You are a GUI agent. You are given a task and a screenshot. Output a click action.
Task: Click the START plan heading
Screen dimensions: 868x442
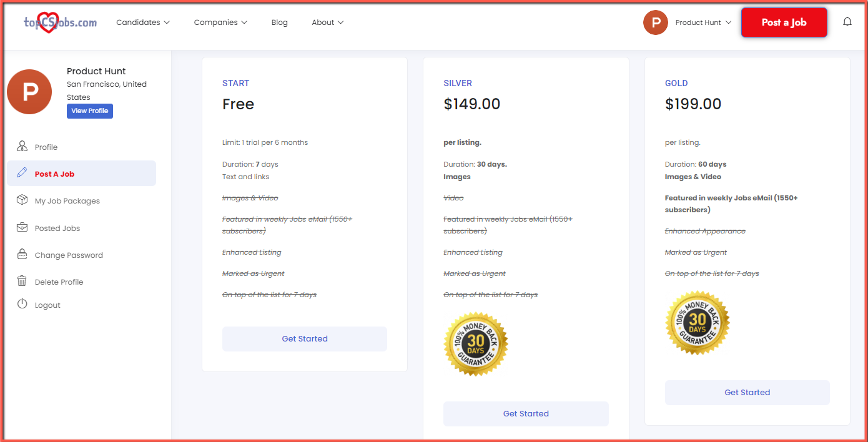click(236, 83)
